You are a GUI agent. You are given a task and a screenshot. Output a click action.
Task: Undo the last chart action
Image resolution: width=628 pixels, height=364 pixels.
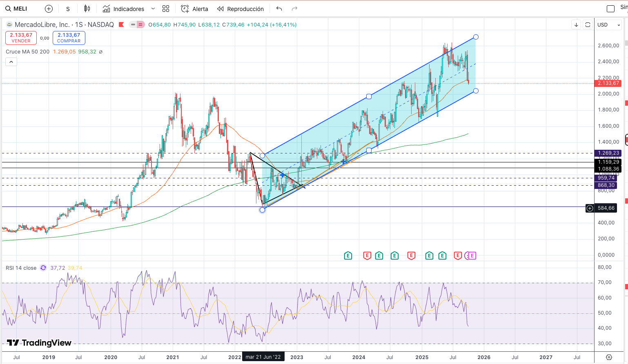[279, 9]
